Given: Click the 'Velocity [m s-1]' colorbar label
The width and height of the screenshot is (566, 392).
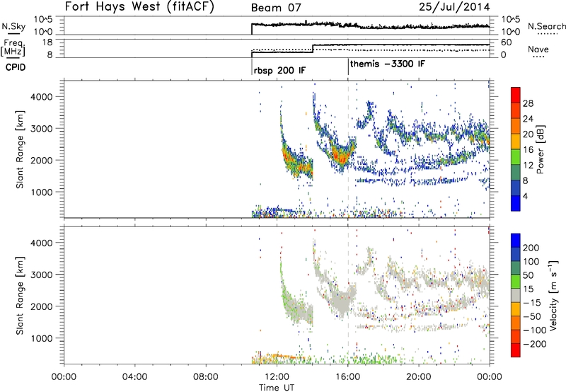Looking at the screenshot, I should (x=553, y=295).
